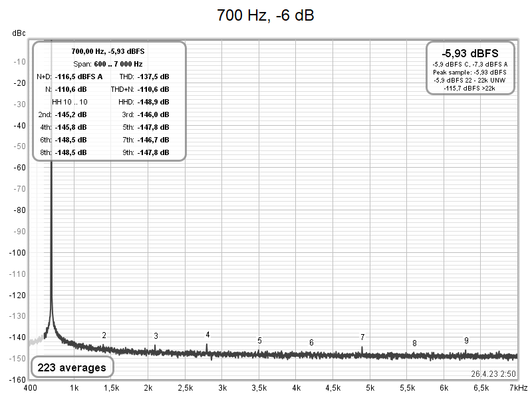The width and height of the screenshot is (532, 396).
Task: Click the chart title '700 Hz, -6 dB'
Action: pyautogui.click(x=265, y=15)
